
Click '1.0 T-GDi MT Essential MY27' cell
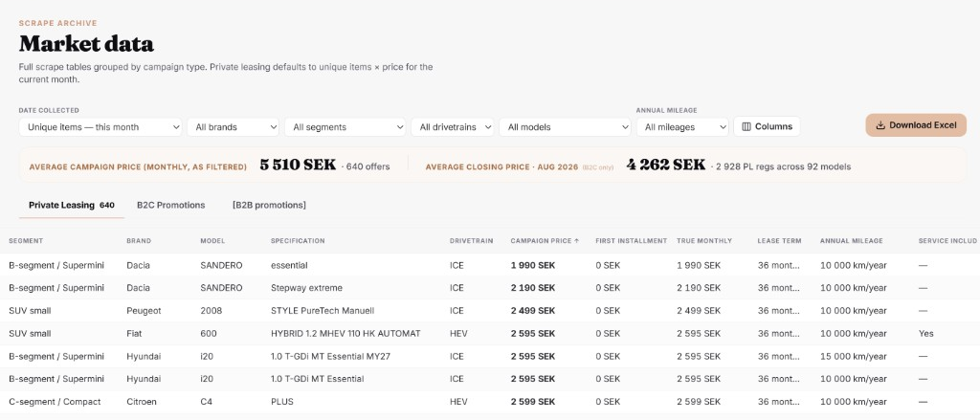pyautogui.click(x=330, y=356)
